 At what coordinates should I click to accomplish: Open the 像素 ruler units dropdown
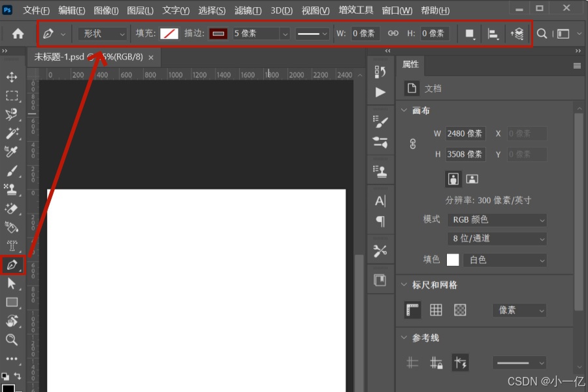(519, 310)
